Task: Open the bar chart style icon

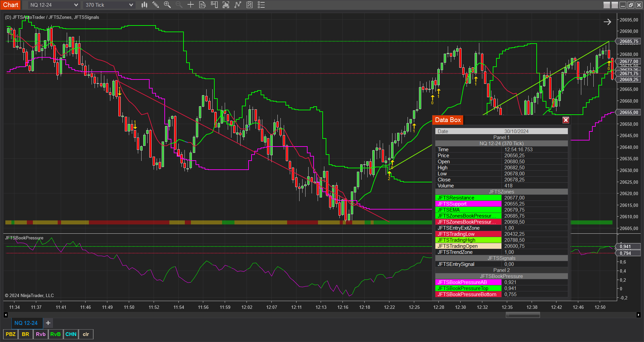Action: 144,5
